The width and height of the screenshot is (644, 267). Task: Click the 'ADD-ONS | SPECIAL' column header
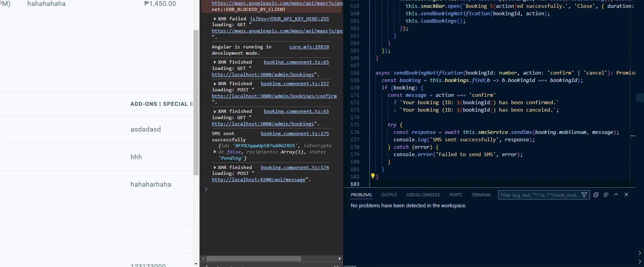click(x=161, y=104)
